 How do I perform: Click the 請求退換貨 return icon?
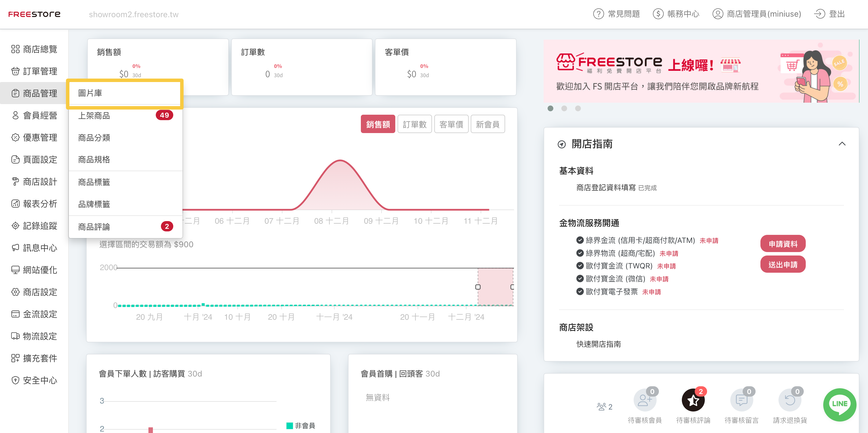point(789,400)
